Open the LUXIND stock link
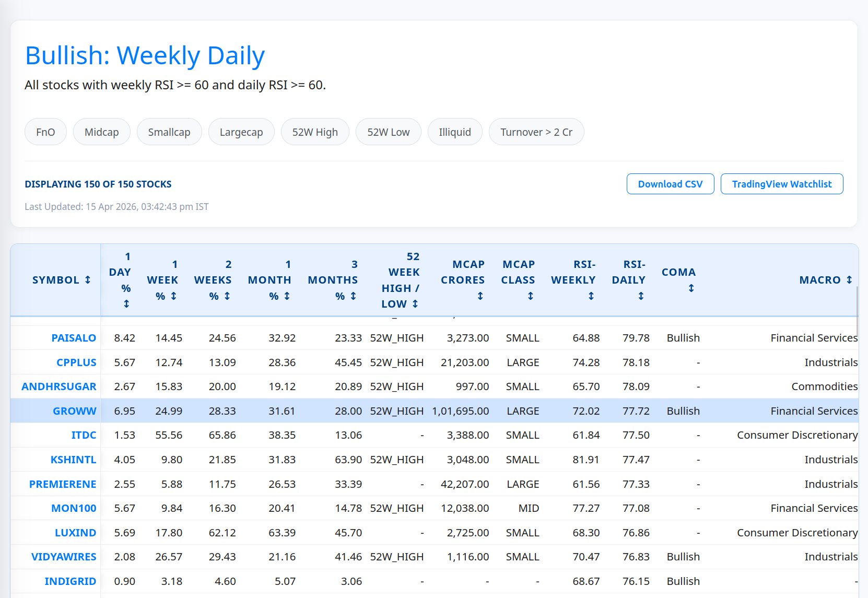This screenshot has height=598, width=868. 76,533
